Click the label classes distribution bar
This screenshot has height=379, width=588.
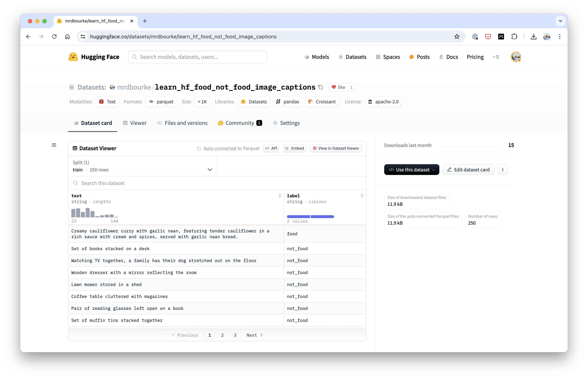click(x=310, y=217)
